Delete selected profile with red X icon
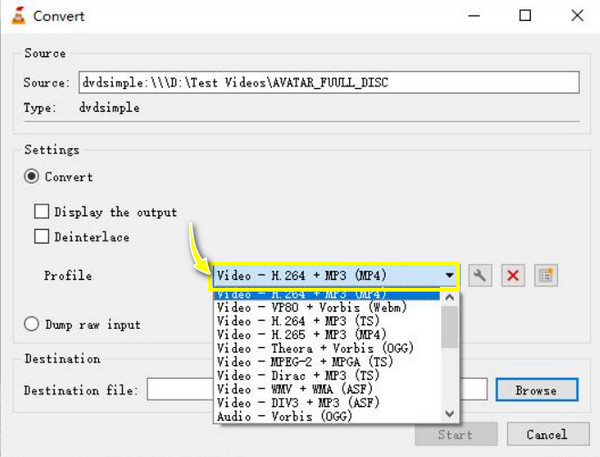Viewport: 600px width, 457px height. pos(513,275)
